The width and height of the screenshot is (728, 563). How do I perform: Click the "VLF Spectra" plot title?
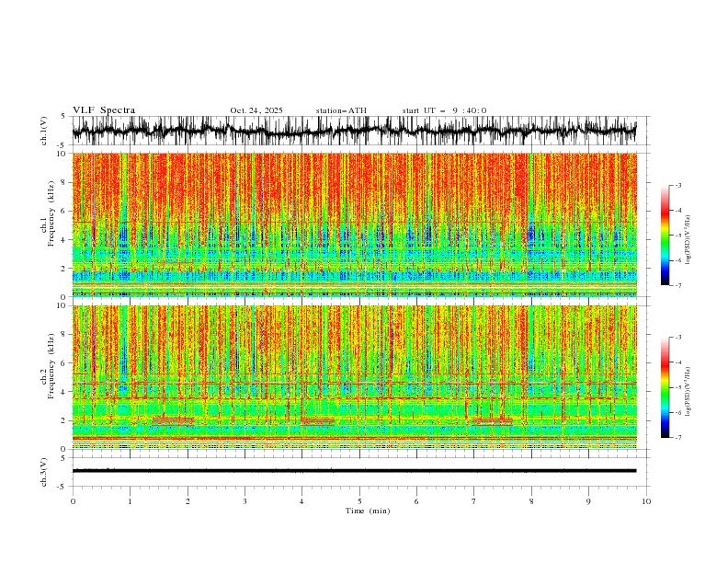tap(104, 110)
